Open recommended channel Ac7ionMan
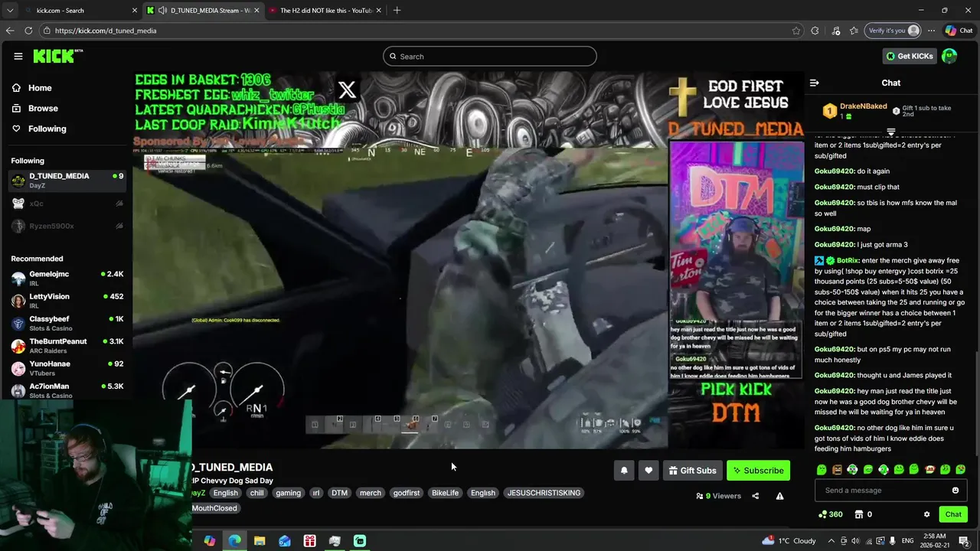980x551 pixels. pos(67,390)
